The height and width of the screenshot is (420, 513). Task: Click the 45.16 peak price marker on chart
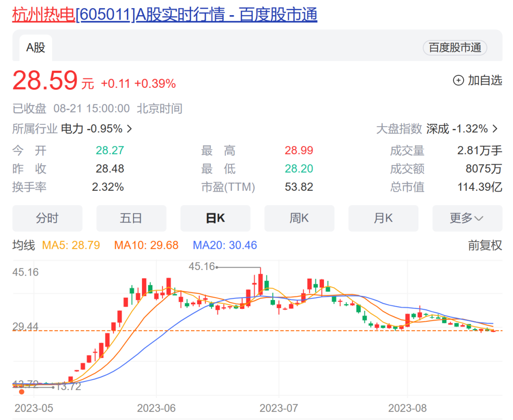201,266
